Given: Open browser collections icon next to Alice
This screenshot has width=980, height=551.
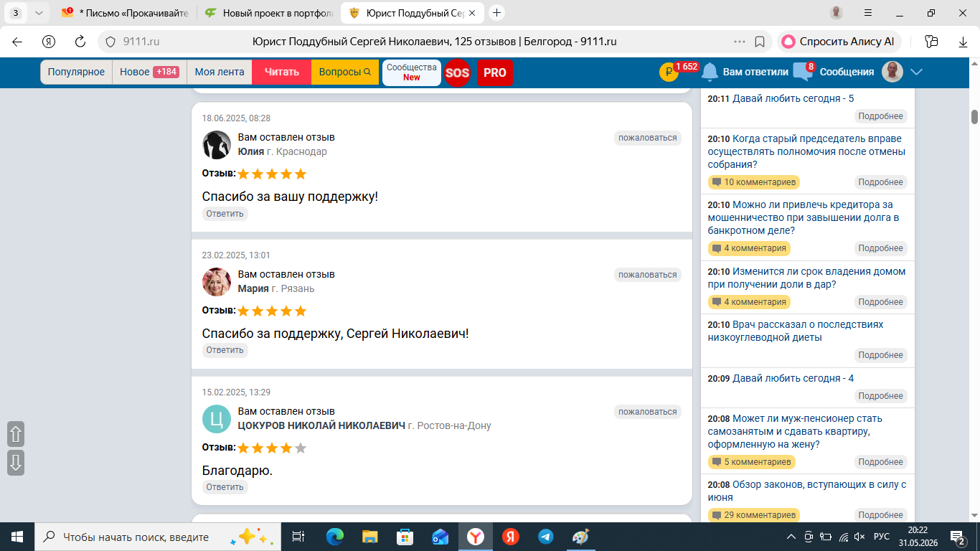Looking at the screenshot, I should point(931,42).
